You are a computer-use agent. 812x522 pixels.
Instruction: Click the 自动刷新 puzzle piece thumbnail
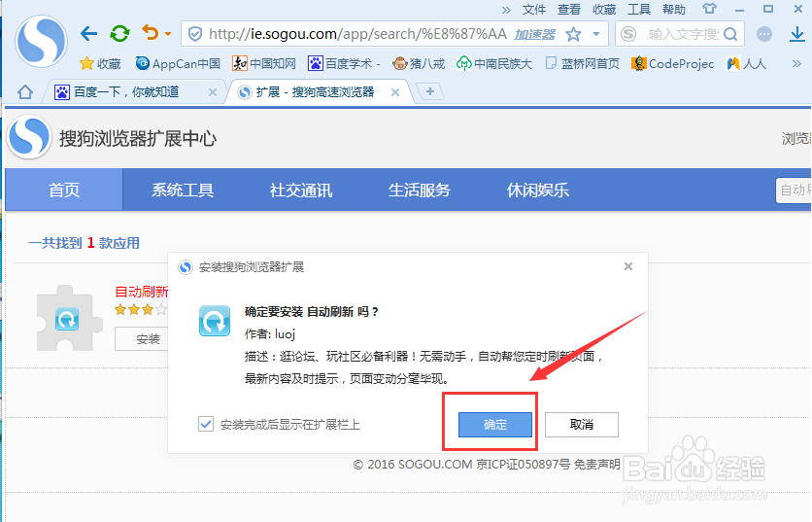pyautogui.click(x=67, y=318)
